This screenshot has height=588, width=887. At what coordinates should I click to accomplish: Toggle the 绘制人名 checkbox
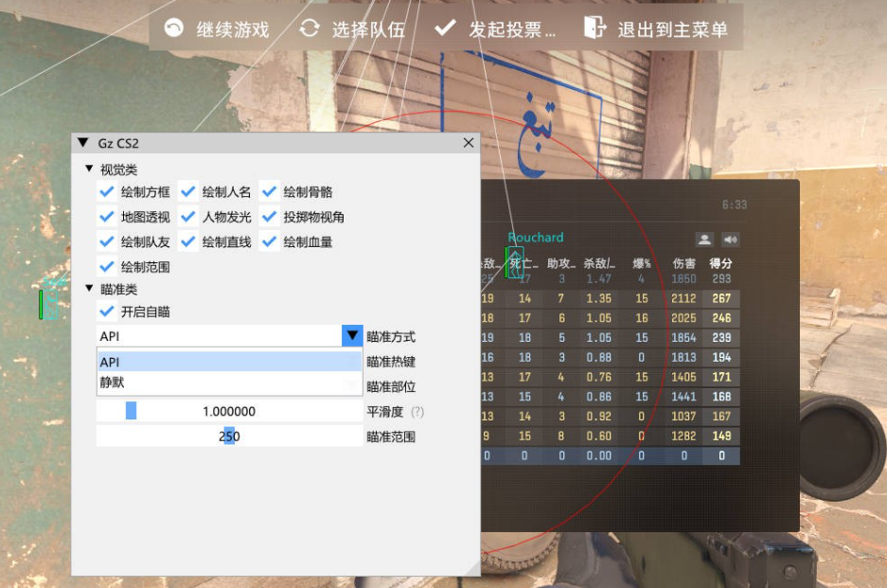(x=187, y=191)
